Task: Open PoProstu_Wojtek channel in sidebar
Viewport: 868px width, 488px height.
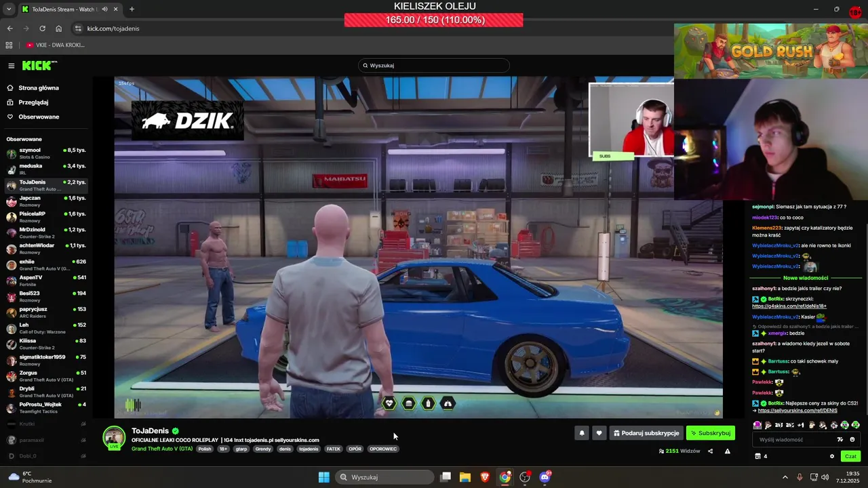Action: click(x=46, y=407)
